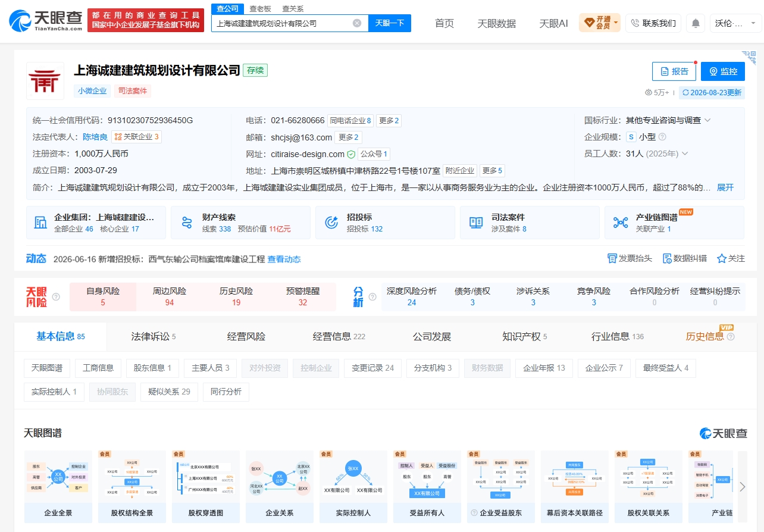Click the help icon next to 小型
Viewport: 764px width, 532px height.
(x=662, y=137)
